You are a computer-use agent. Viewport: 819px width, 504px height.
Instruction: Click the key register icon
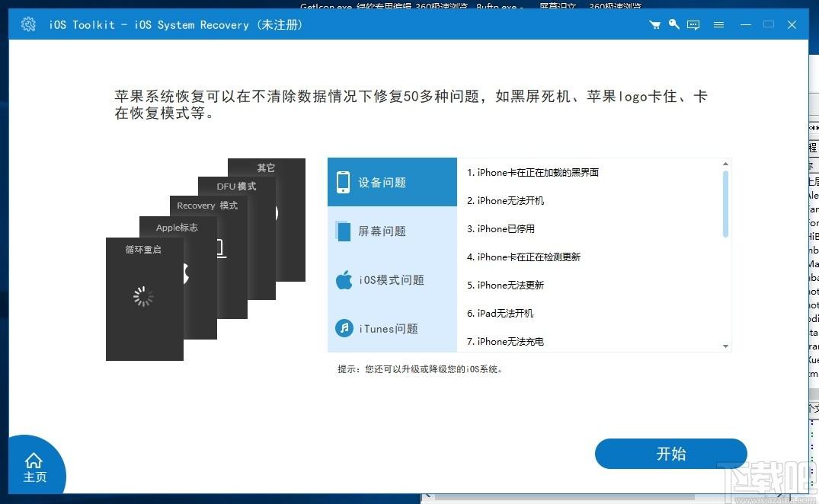[673, 24]
